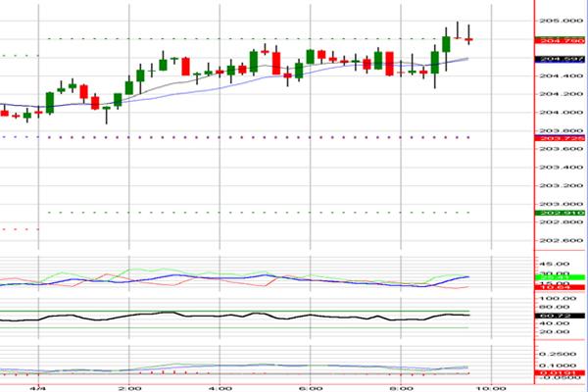Select the green 202.910 support level marker
Image resolution: width=588 pixels, height=392 pixels.
pos(560,213)
